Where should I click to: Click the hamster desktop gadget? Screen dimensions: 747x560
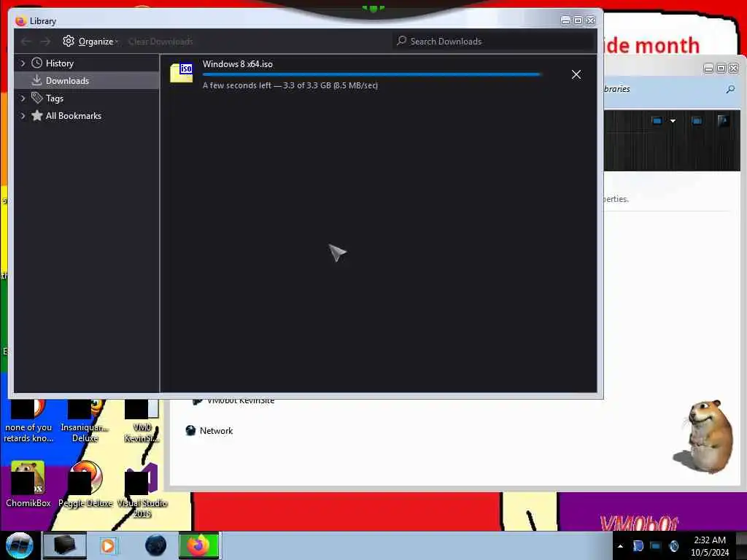(x=704, y=436)
